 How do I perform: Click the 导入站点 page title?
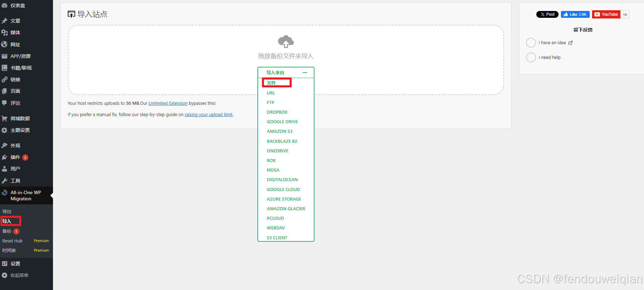click(92, 14)
